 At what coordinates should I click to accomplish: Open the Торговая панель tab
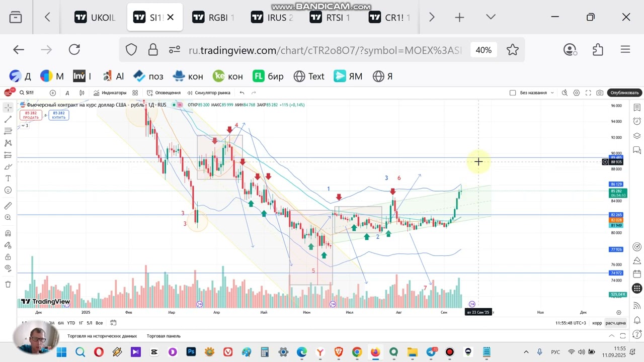pyautogui.click(x=164, y=336)
